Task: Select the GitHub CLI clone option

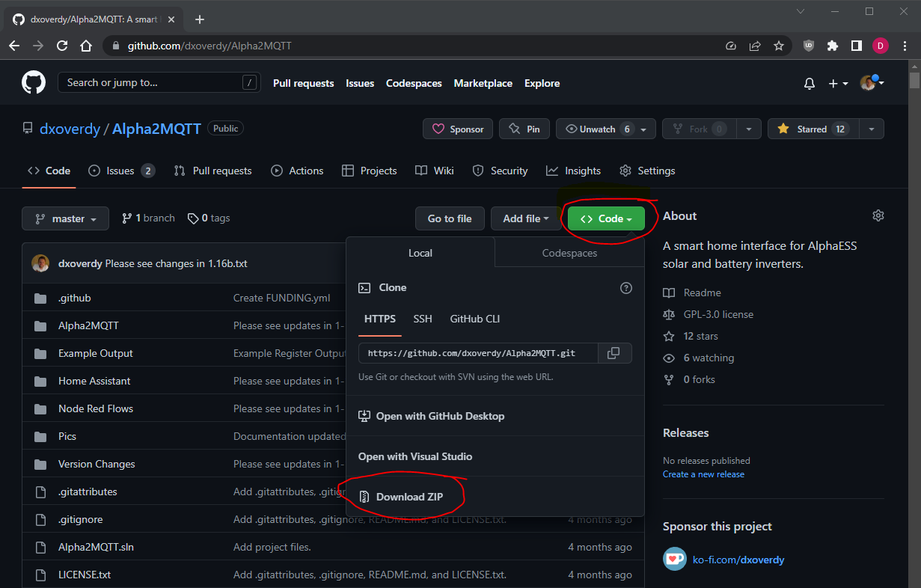Action: pos(474,319)
